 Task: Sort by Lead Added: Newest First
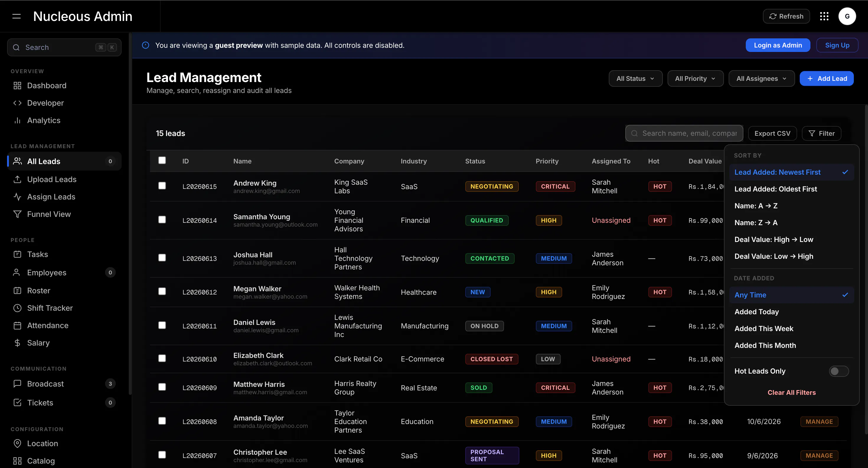(792, 172)
